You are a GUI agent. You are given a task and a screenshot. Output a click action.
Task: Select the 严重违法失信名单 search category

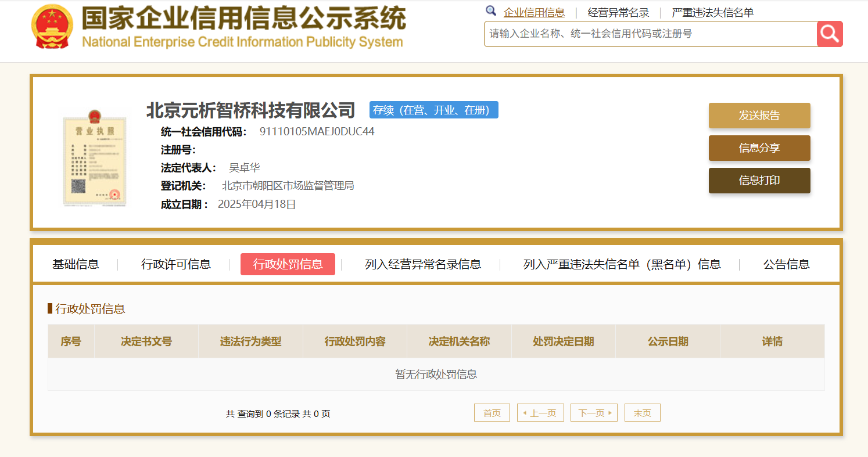pos(712,13)
